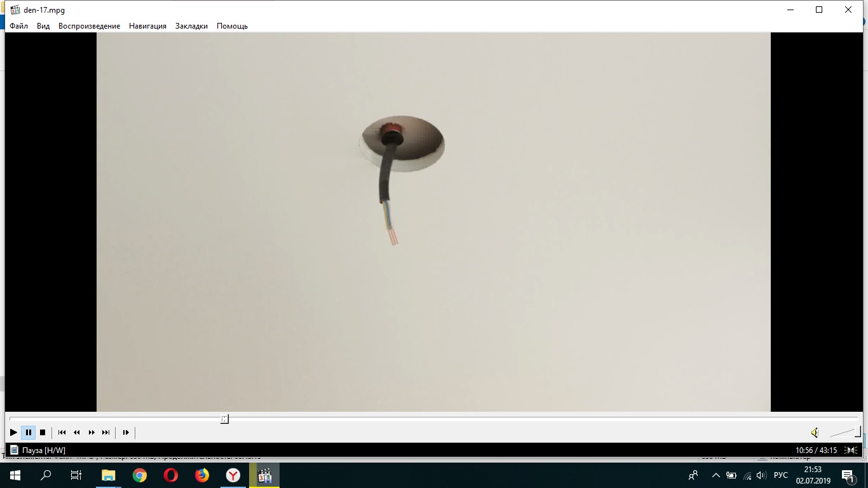Image resolution: width=868 pixels, height=488 pixels.
Task: Open the Навигация menu
Action: 147,26
